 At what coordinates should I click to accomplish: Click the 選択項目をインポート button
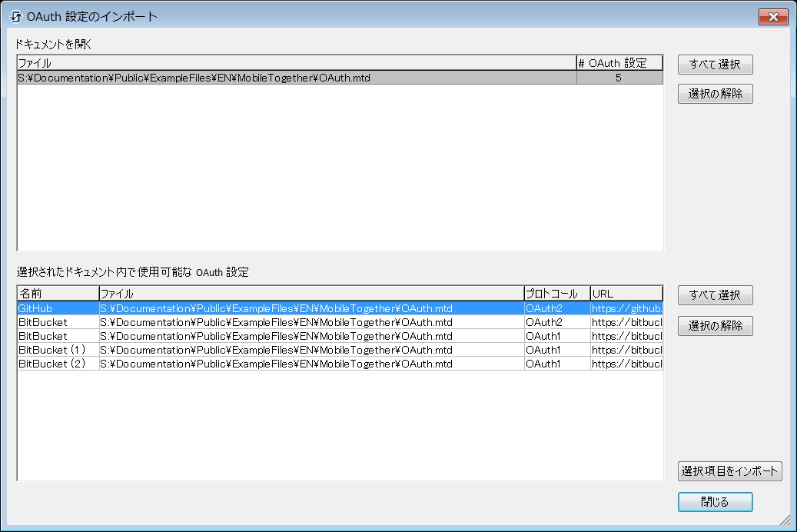point(730,471)
